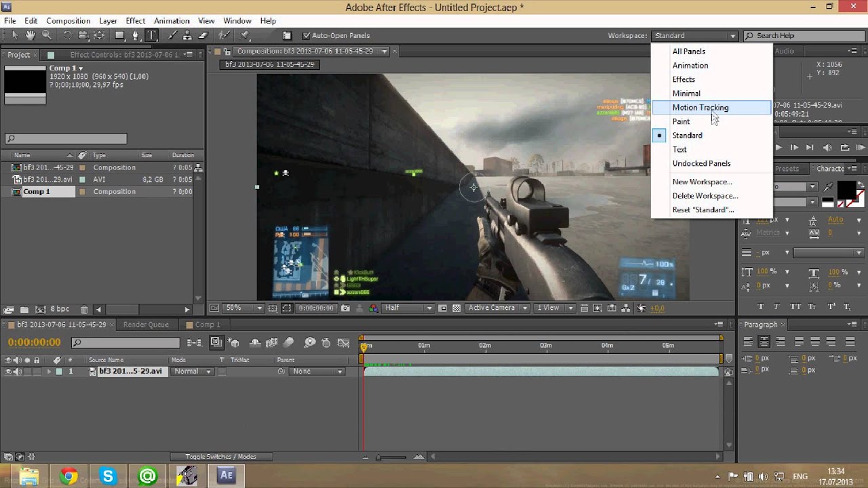Toggle viewer lock on Composition panel

pos(227,52)
